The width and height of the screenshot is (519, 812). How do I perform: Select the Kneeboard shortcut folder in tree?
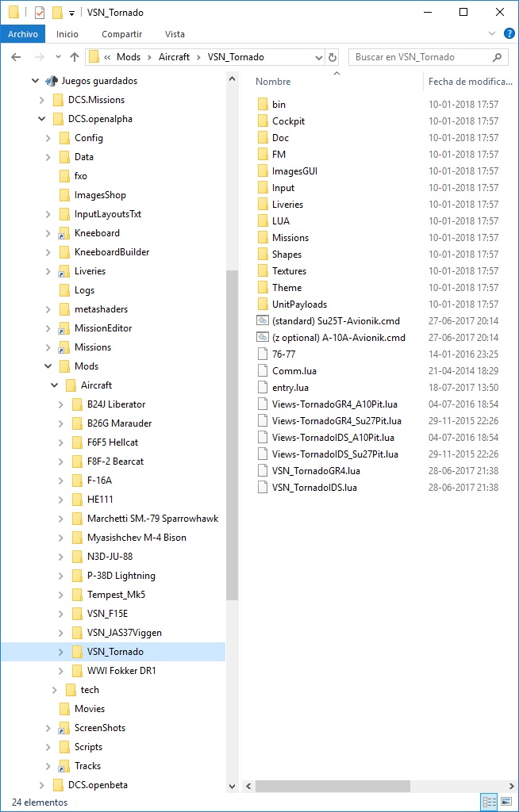coord(97,233)
